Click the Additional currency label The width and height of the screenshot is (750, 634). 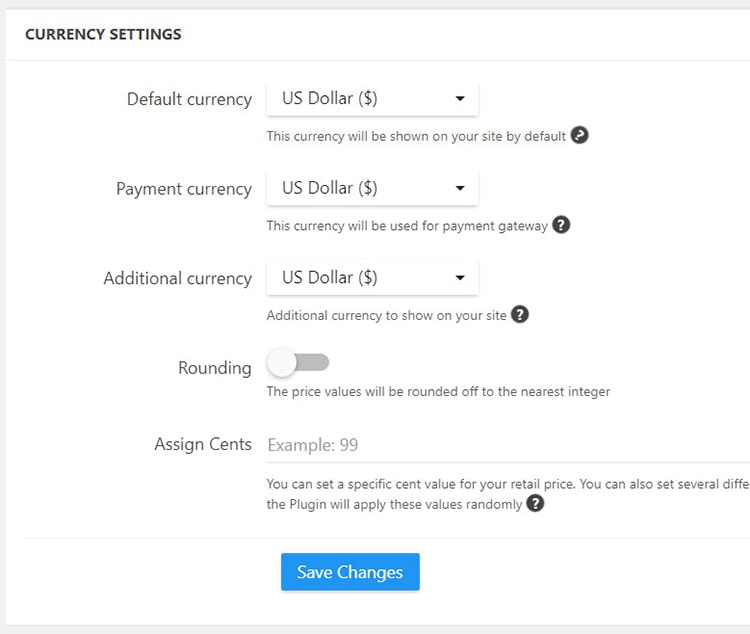[x=177, y=279]
